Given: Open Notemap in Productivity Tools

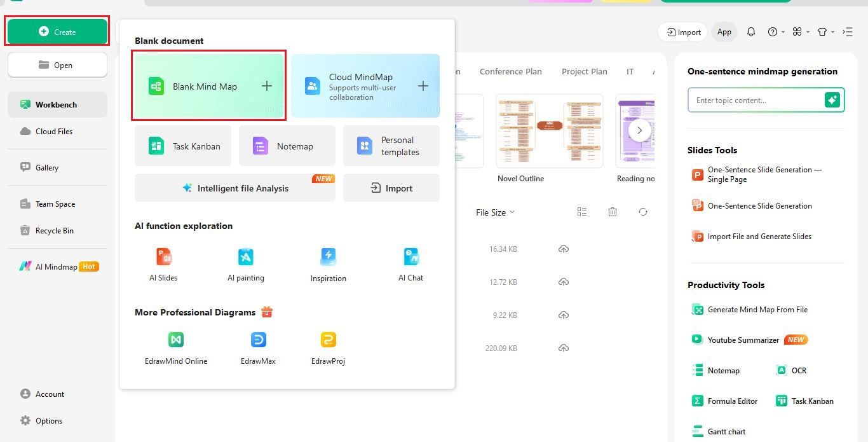Looking at the screenshot, I should pyautogui.click(x=715, y=370).
